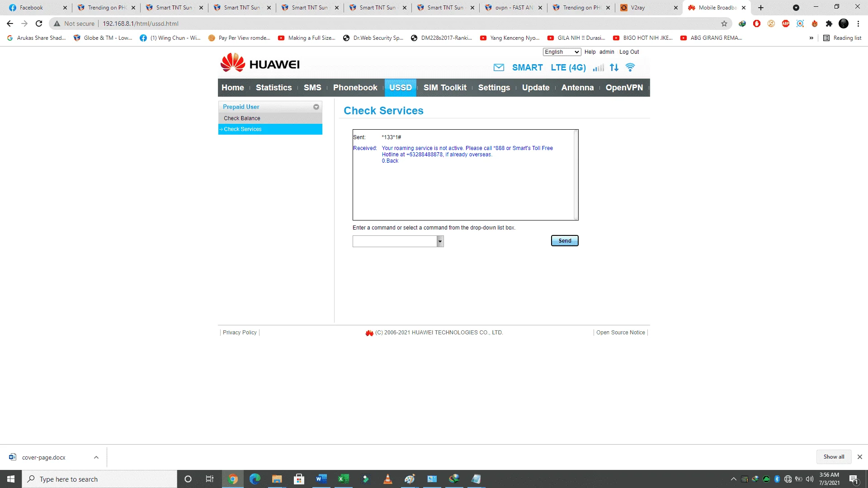Open the Globe & TM bookmark
The width and height of the screenshot is (868, 488).
point(103,38)
